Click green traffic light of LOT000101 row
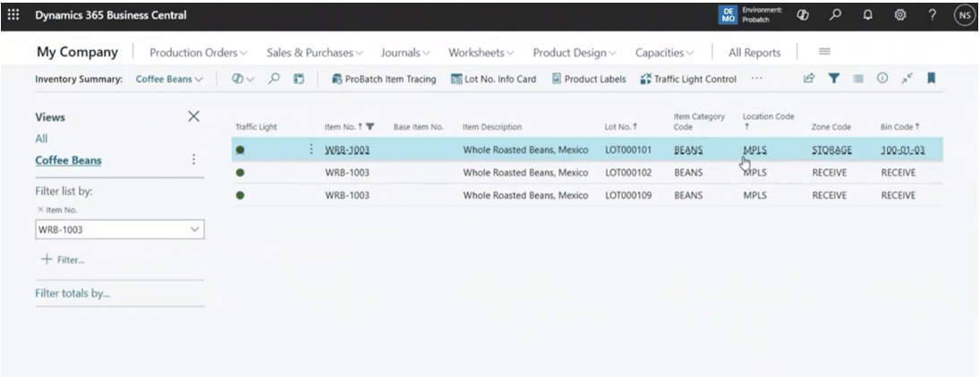Image resolution: width=980 pixels, height=377 pixels. coord(240,150)
